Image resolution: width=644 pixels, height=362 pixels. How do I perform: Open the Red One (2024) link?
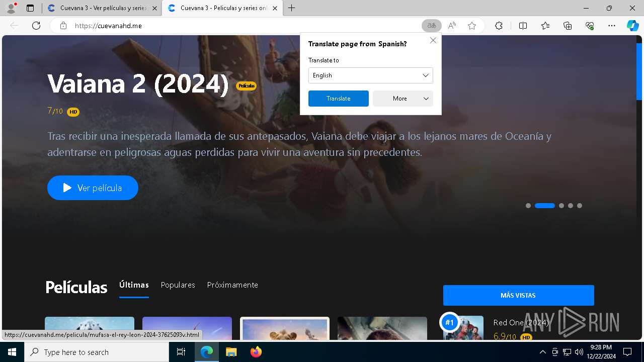pyautogui.click(x=521, y=323)
